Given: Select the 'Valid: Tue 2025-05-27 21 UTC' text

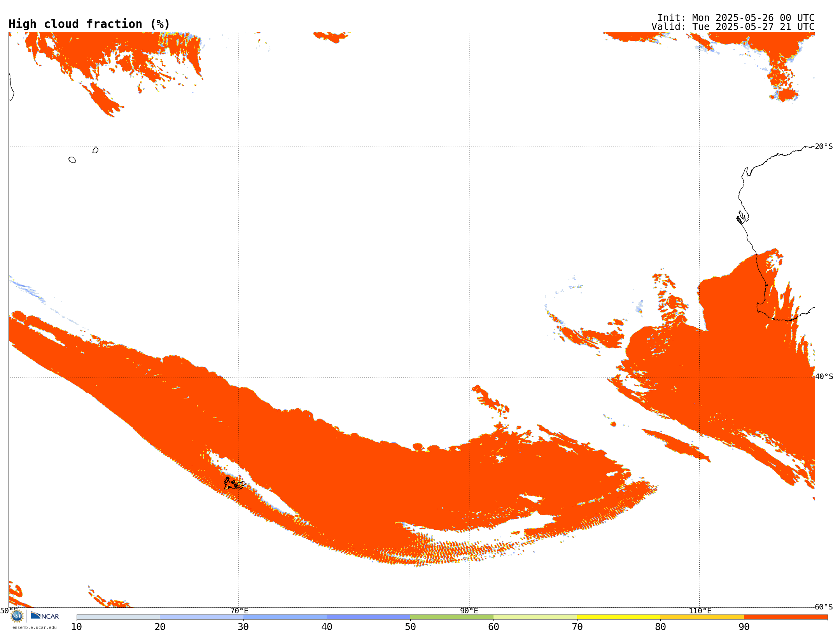Looking at the screenshot, I should (733, 27).
